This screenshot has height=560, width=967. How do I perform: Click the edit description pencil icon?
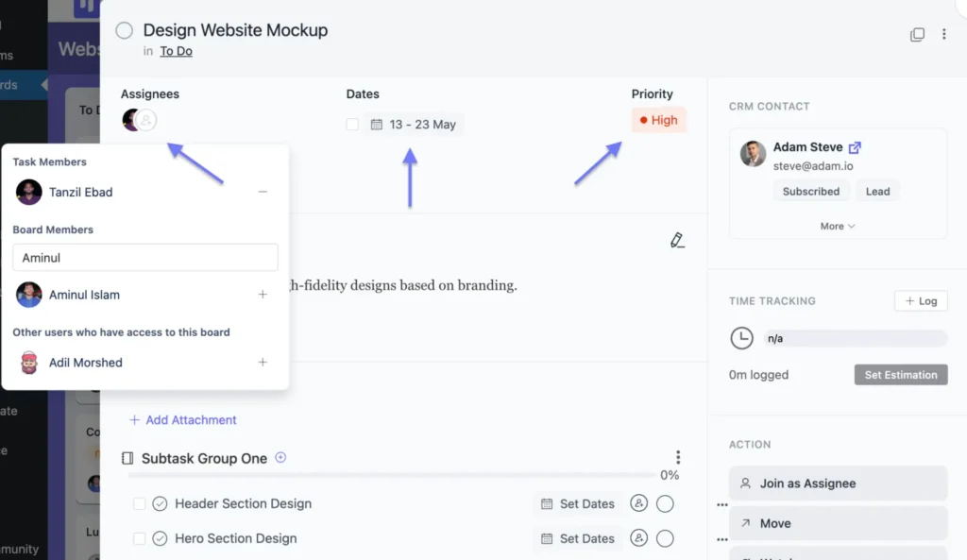tap(676, 240)
